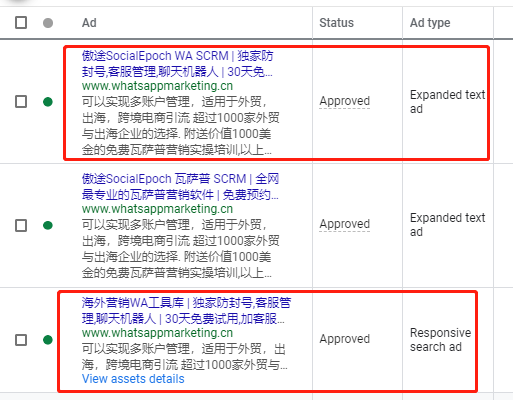The height and width of the screenshot is (400, 513).
Task: Open the 傲途SocialEpoch WA SCRM ad headline
Action: [x=177, y=64]
